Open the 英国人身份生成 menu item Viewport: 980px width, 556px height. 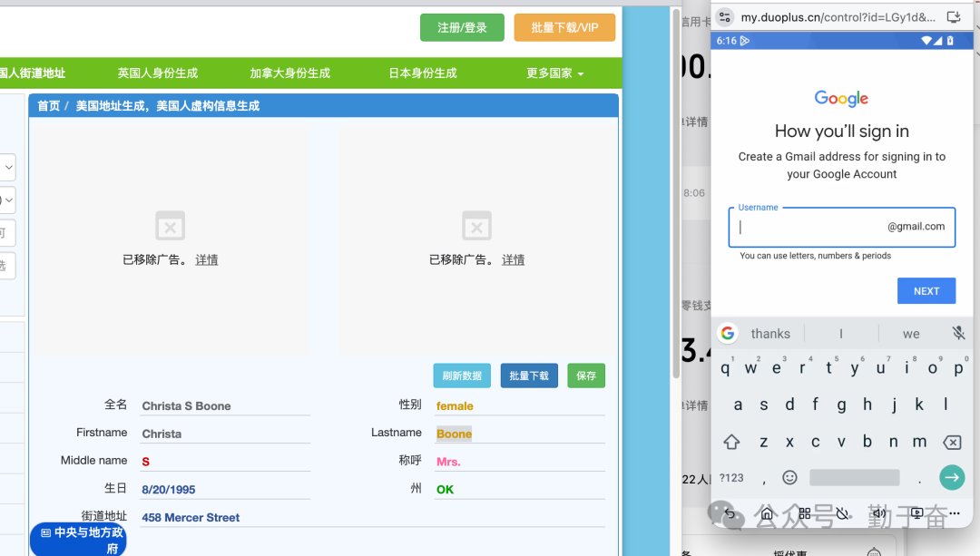(158, 73)
